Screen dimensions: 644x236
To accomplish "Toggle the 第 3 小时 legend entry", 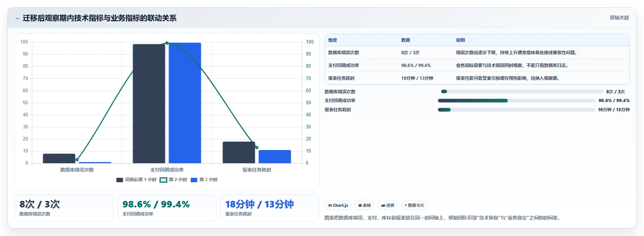I will [204, 180].
